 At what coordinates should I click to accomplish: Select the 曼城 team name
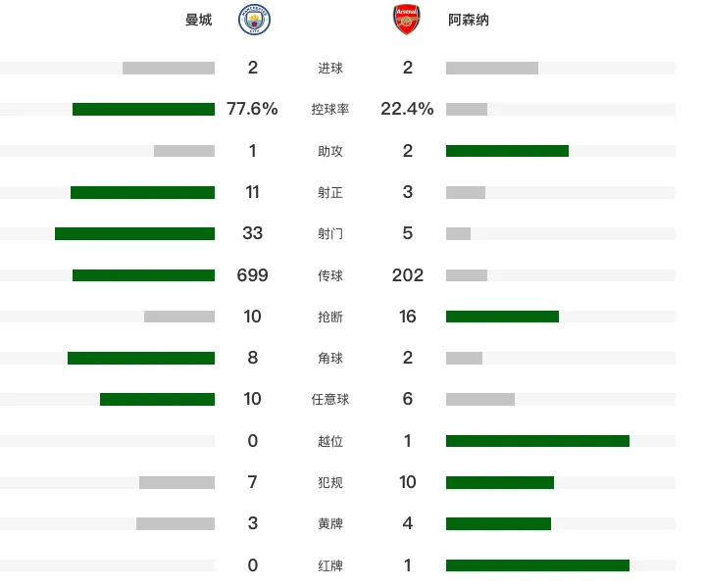199,20
